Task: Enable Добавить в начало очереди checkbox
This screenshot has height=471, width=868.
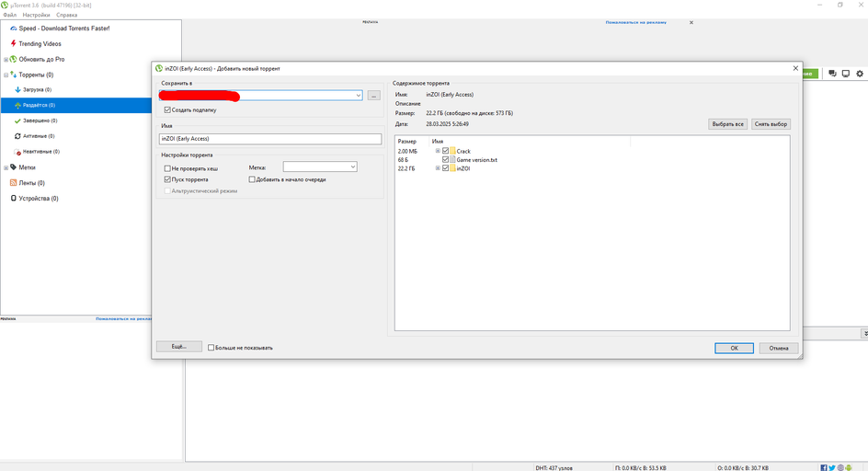Action: pos(252,179)
